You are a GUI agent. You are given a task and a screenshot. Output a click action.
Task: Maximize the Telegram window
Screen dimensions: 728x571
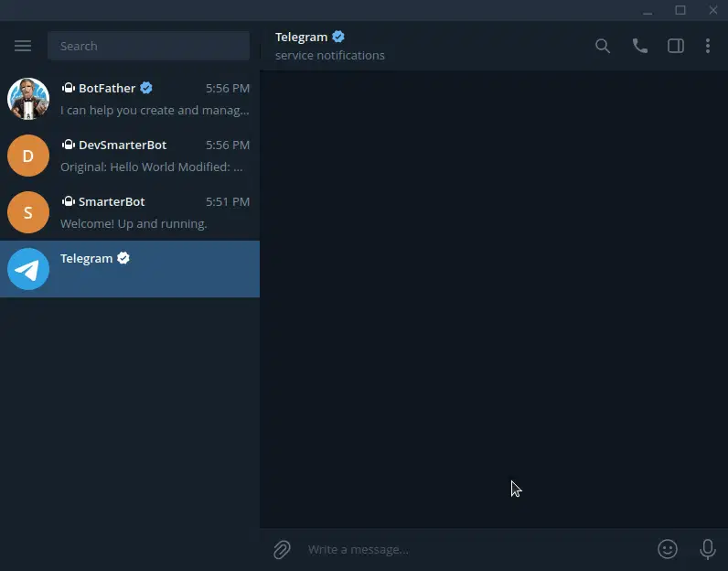(680, 10)
